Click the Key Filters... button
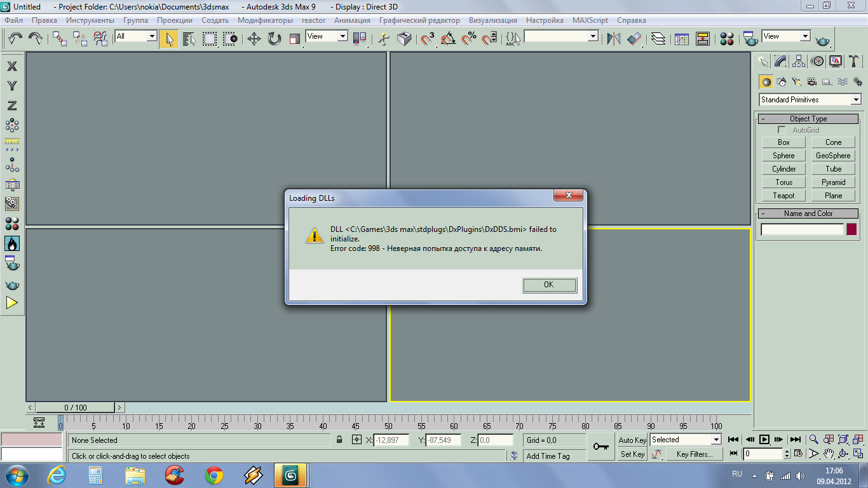 [x=695, y=454]
